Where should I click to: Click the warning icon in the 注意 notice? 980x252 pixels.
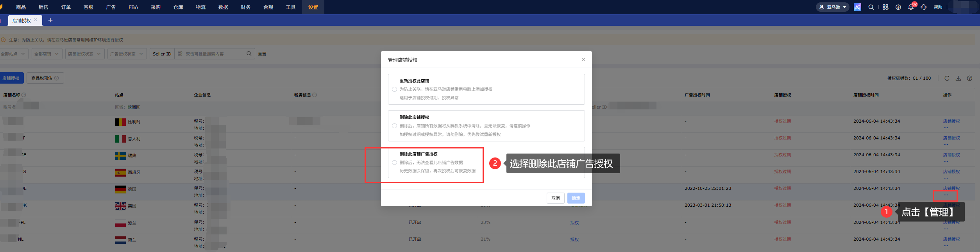pos(3,40)
